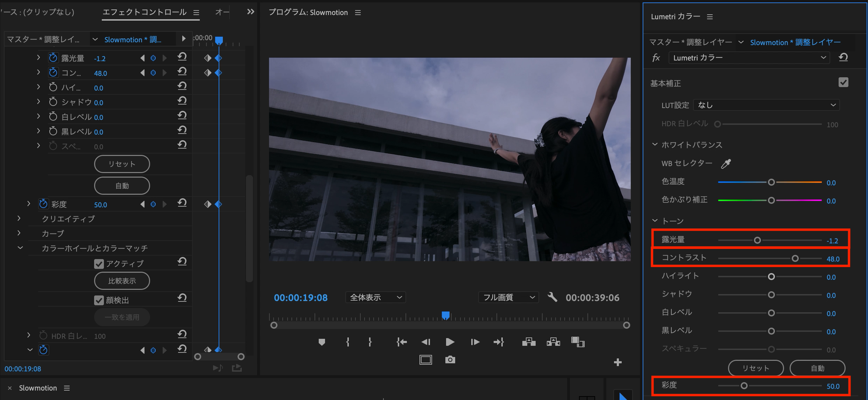
Task: Reset the Lumetri カラー effect
Action: click(x=843, y=58)
